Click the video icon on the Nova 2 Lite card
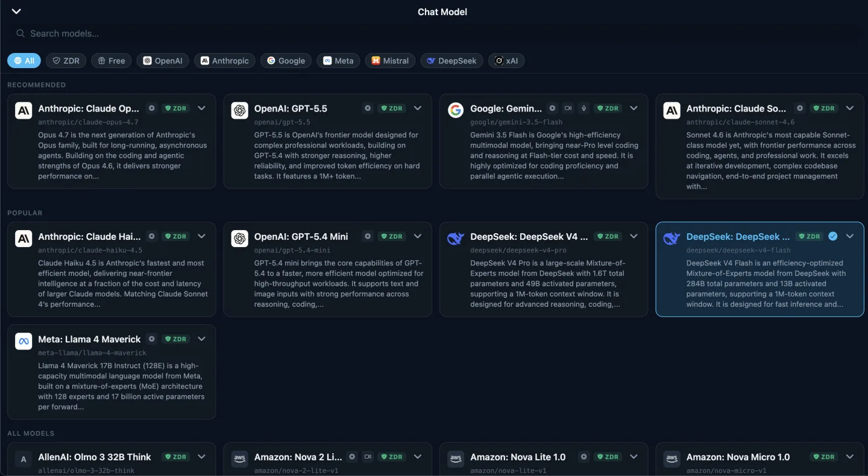This screenshot has width=868, height=476. point(368,457)
